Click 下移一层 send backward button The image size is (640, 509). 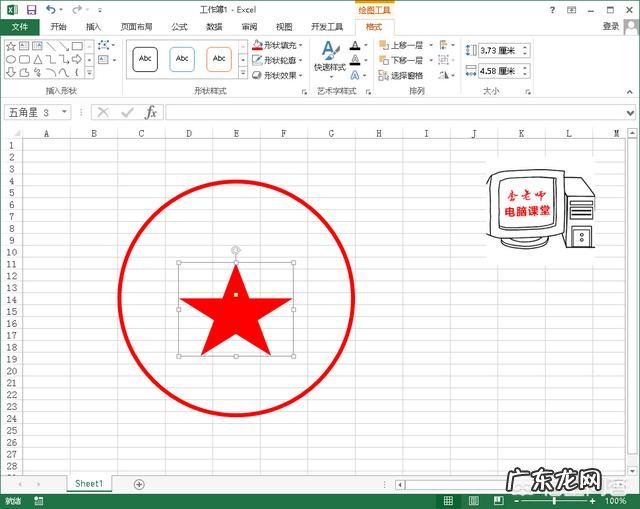click(x=401, y=60)
